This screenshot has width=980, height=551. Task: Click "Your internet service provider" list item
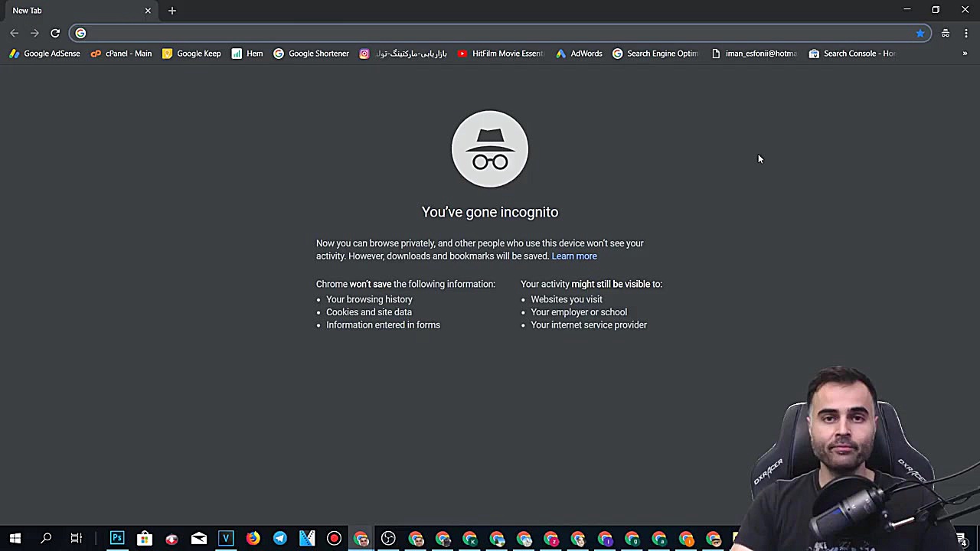(x=589, y=325)
